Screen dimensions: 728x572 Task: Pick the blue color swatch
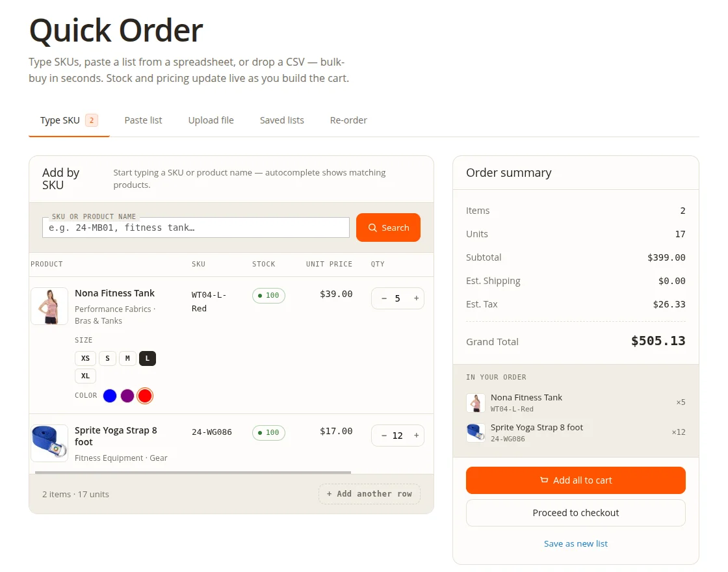[x=110, y=396]
